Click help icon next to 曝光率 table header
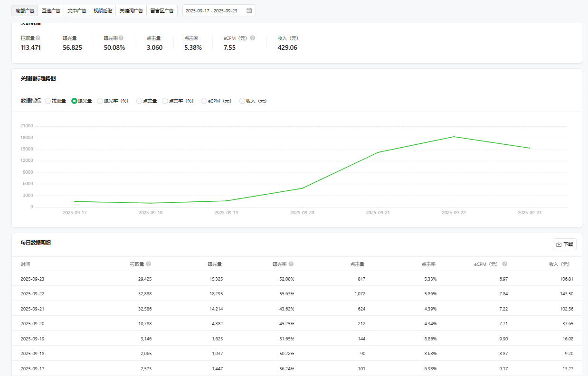Image resolution: width=588 pixels, height=376 pixels. (x=291, y=264)
